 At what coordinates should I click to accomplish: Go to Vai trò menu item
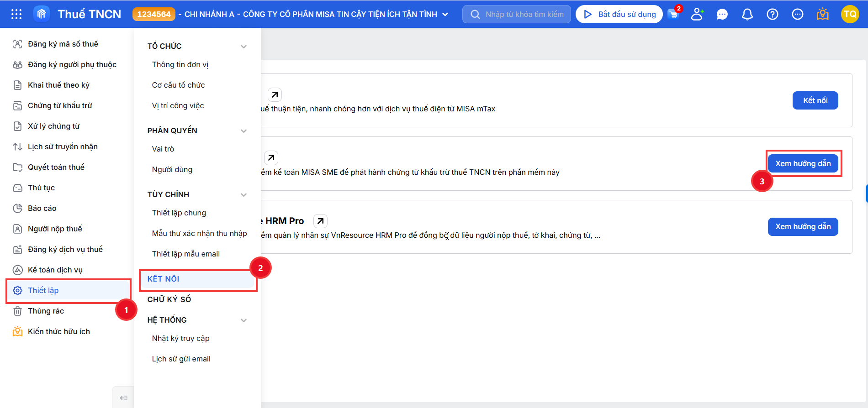[163, 149]
